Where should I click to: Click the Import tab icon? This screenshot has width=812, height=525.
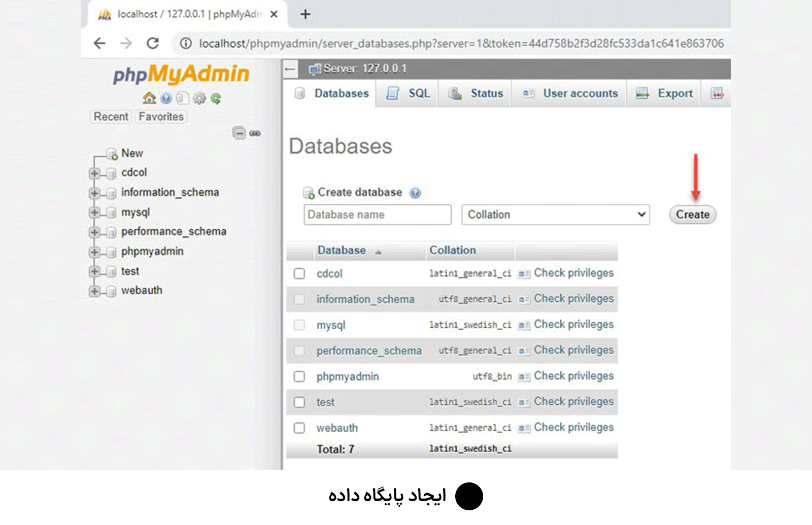click(717, 93)
